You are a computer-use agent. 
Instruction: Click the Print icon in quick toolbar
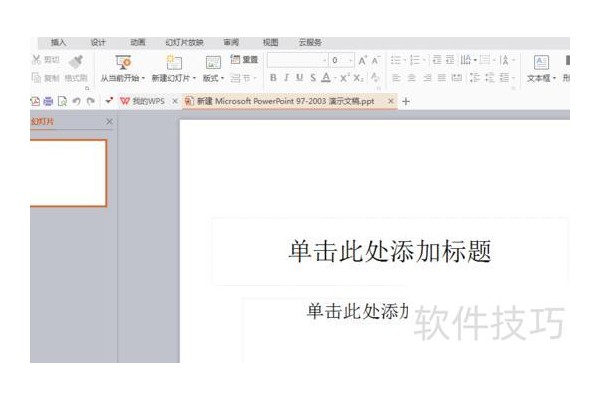[48, 101]
